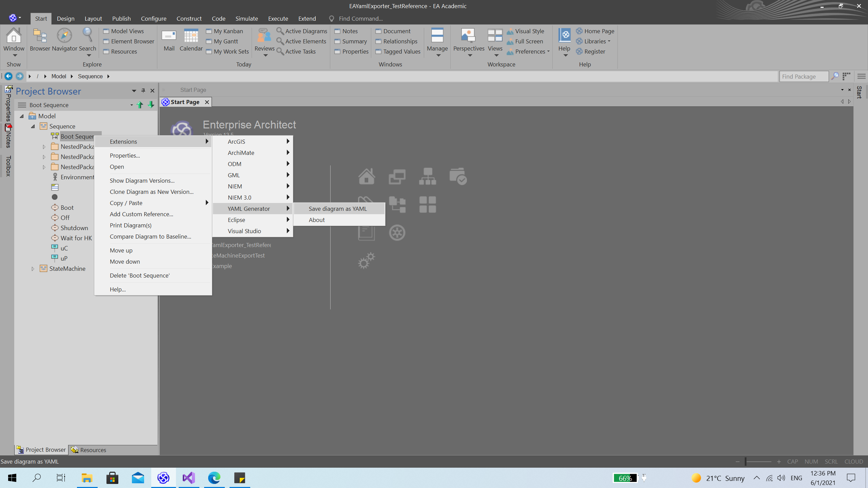The image size is (868, 488).
Task: Click Properties... in the context menu
Action: click(x=153, y=156)
